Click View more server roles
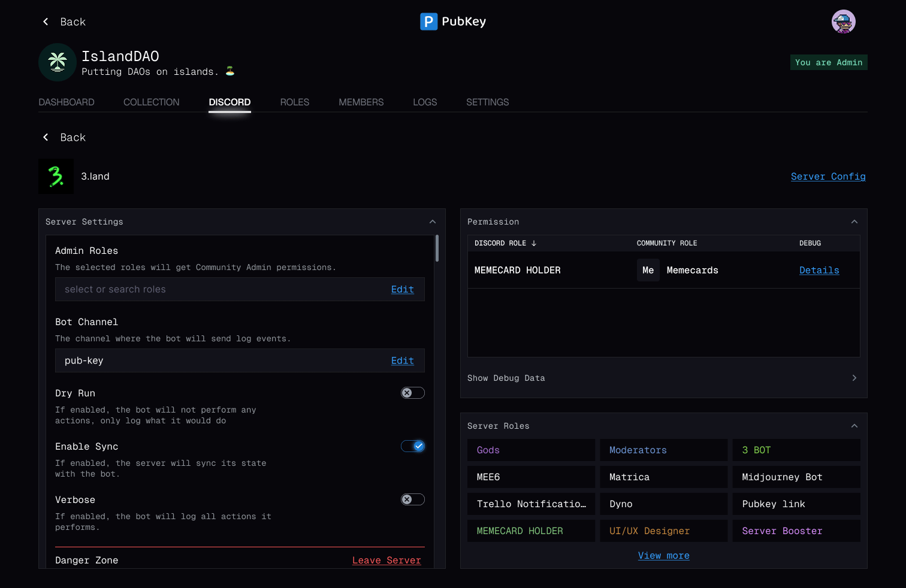 pyautogui.click(x=664, y=556)
